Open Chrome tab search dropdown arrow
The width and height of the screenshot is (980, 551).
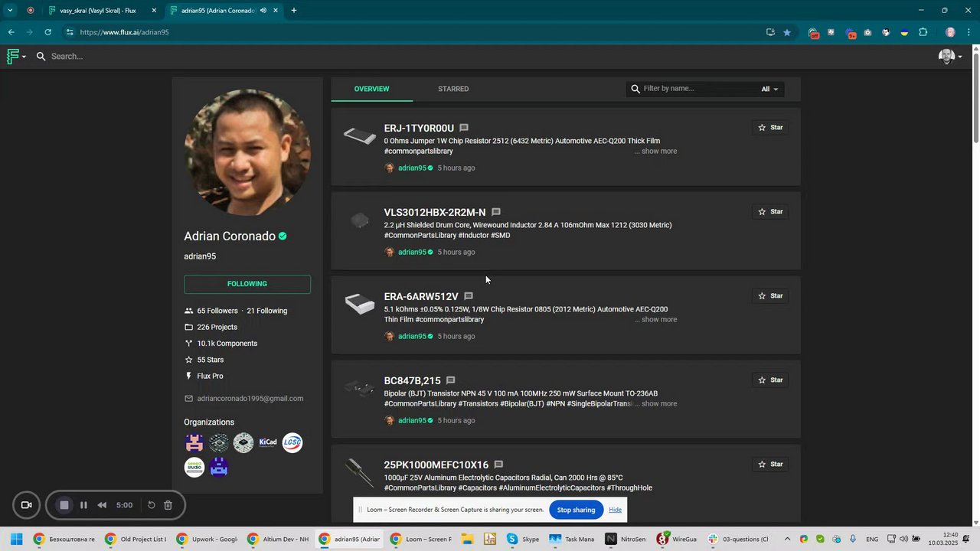pos(10,11)
